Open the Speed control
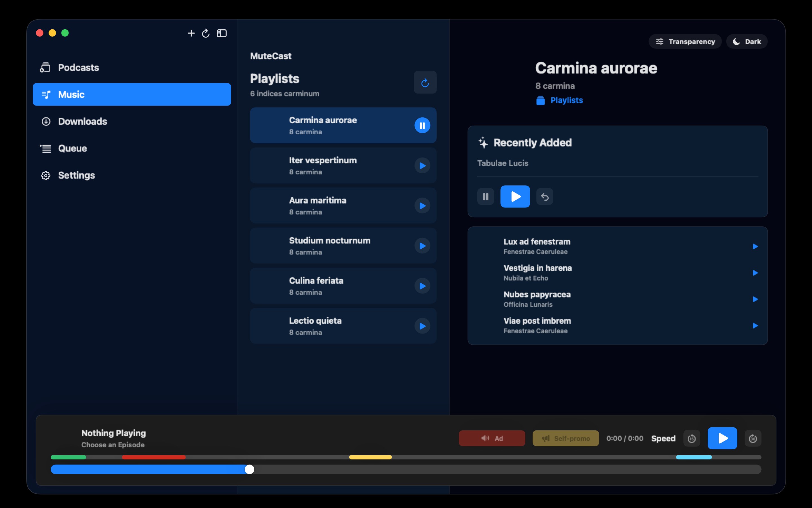 point(663,439)
